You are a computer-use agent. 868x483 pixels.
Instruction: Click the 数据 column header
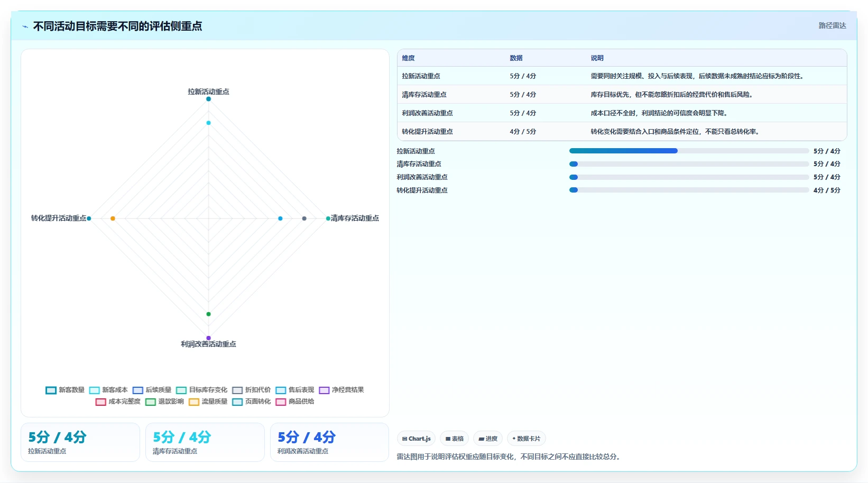pos(516,58)
